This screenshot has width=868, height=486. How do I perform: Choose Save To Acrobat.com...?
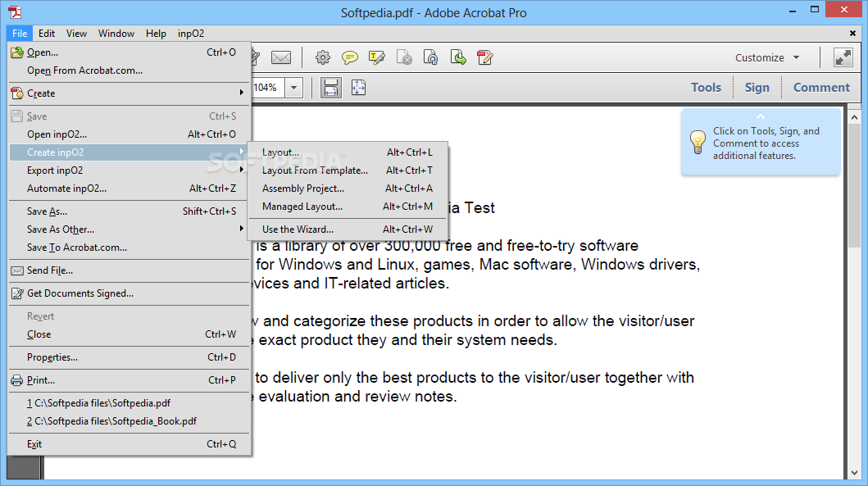point(129,248)
